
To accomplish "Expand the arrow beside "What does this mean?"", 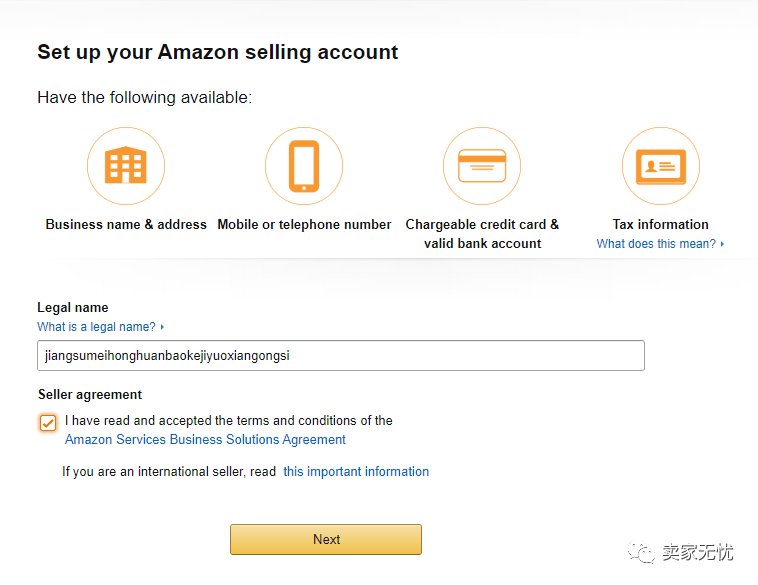I will [x=722, y=244].
